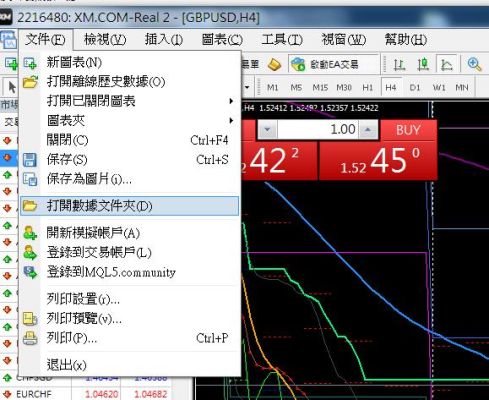Viewport: 489px width, 400px height.
Task: Select 打開數據文件夾(D) entry
Action: (x=130, y=206)
